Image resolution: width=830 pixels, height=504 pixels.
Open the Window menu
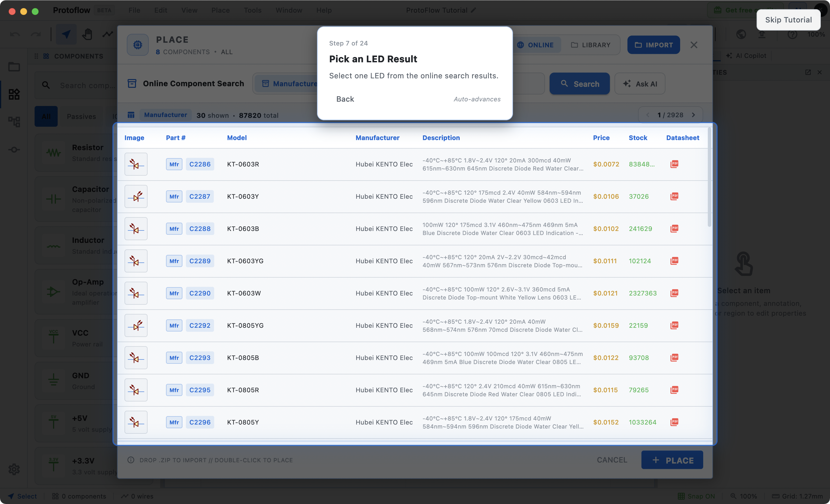click(289, 10)
